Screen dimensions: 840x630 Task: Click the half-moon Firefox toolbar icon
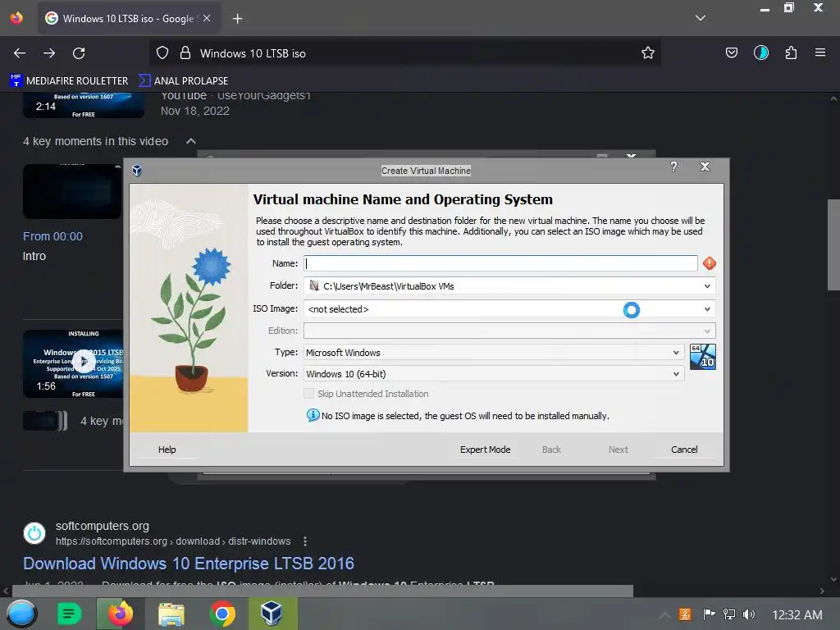click(x=760, y=52)
